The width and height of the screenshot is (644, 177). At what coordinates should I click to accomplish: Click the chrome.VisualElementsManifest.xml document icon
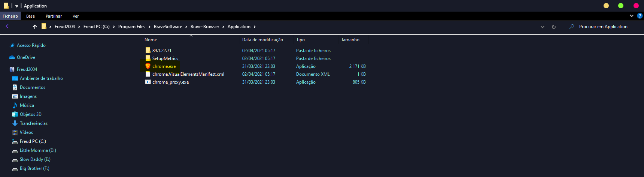(x=148, y=74)
